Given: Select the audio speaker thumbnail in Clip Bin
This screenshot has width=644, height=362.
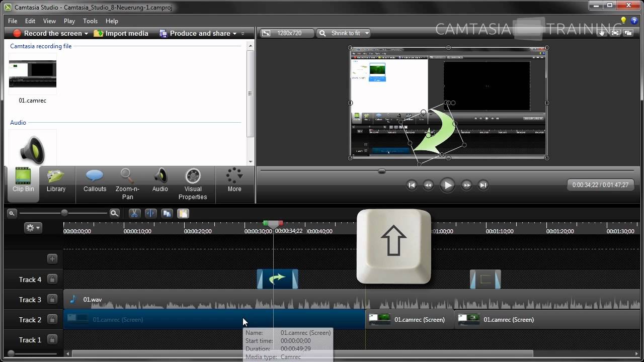Looking at the screenshot, I should pyautogui.click(x=33, y=147).
